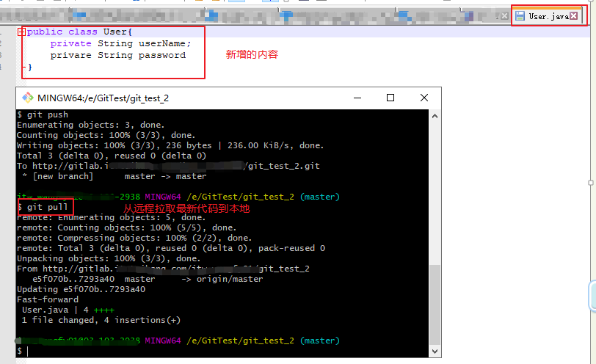596x364 pixels.
Task: Click the '$ git push' command line
Action: coord(43,114)
